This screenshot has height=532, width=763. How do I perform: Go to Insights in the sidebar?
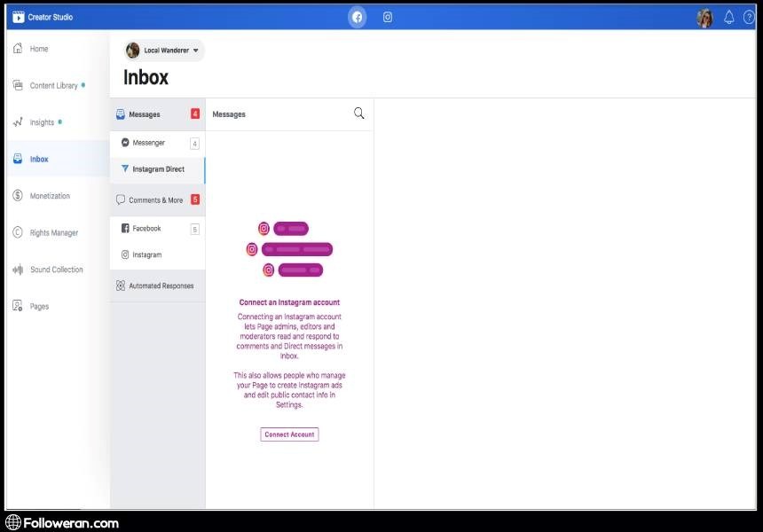[42, 122]
